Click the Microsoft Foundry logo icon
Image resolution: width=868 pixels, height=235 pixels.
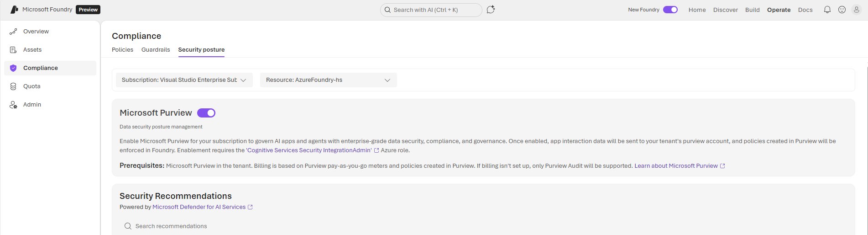click(14, 10)
